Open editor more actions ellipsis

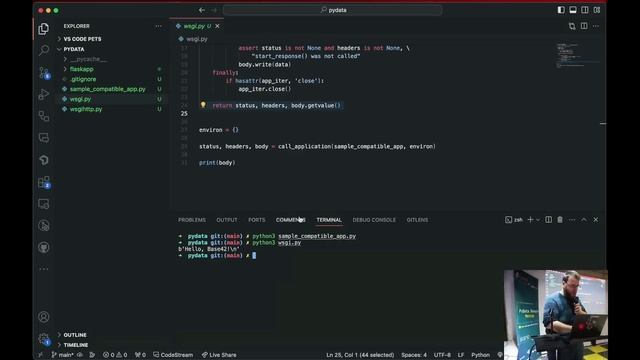[x=596, y=26]
